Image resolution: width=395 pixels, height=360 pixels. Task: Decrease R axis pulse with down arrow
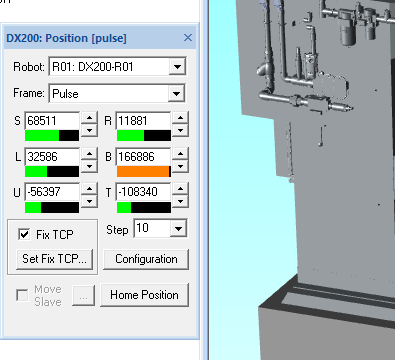click(180, 130)
